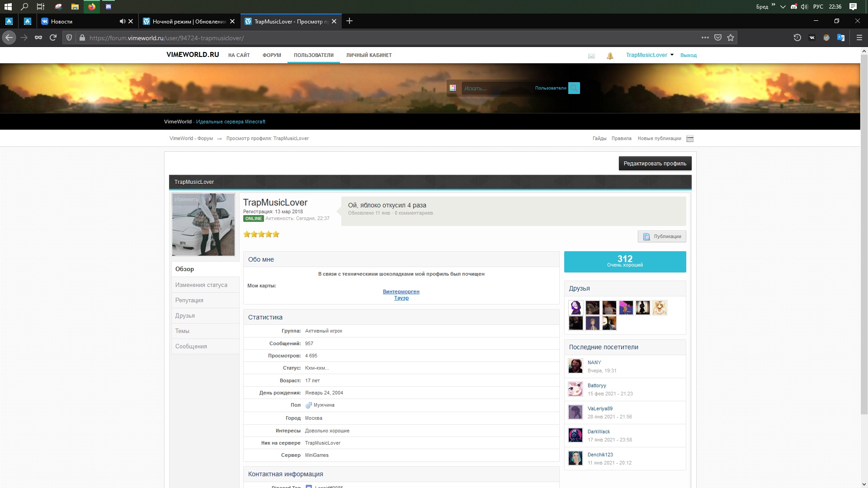Click the browser Forward arrow button
The image size is (868, 488).
24,38
